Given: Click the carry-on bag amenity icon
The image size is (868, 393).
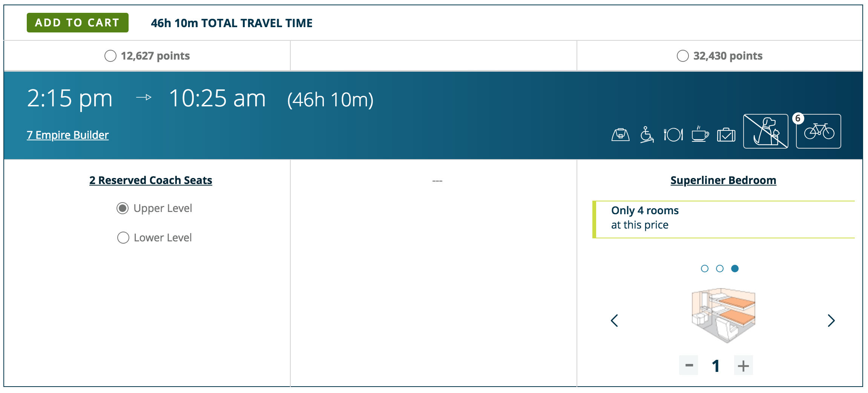Looking at the screenshot, I should [x=620, y=135].
